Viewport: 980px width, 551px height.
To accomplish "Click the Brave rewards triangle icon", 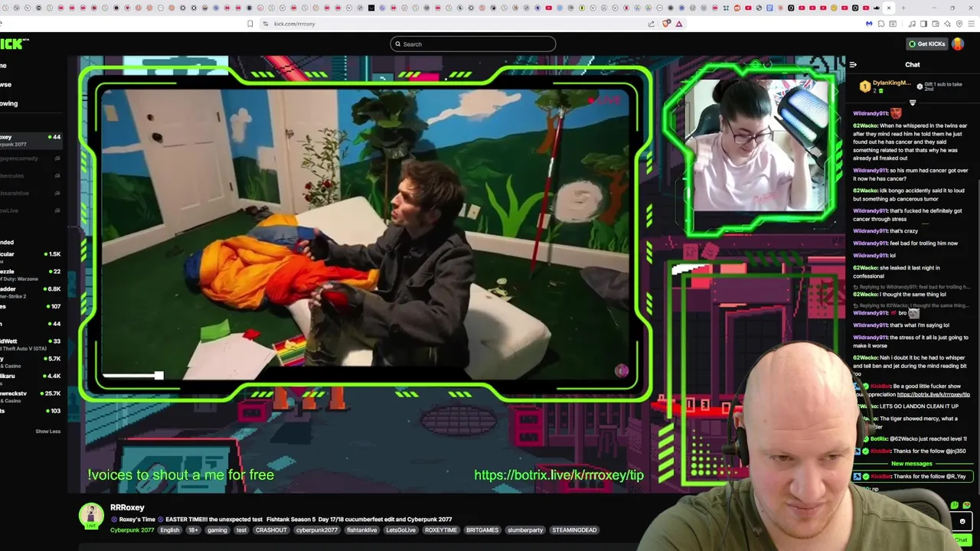I will coord(678,24).
